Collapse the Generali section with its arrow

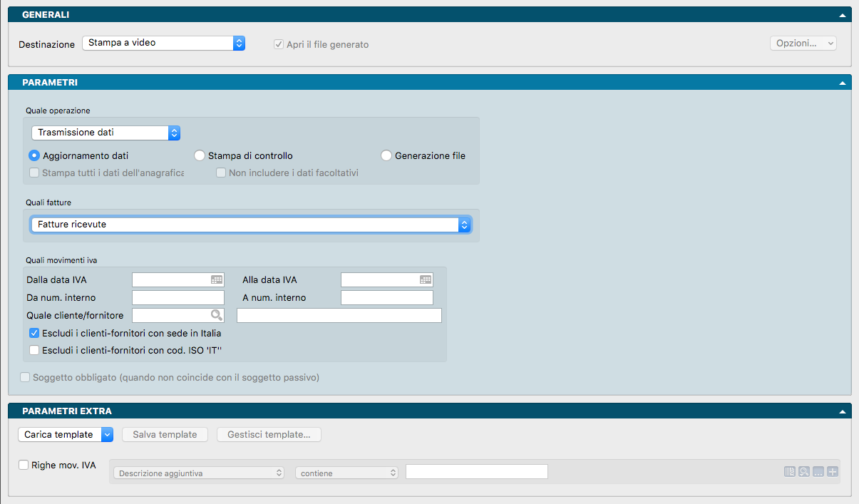click(x=843, y=15)
